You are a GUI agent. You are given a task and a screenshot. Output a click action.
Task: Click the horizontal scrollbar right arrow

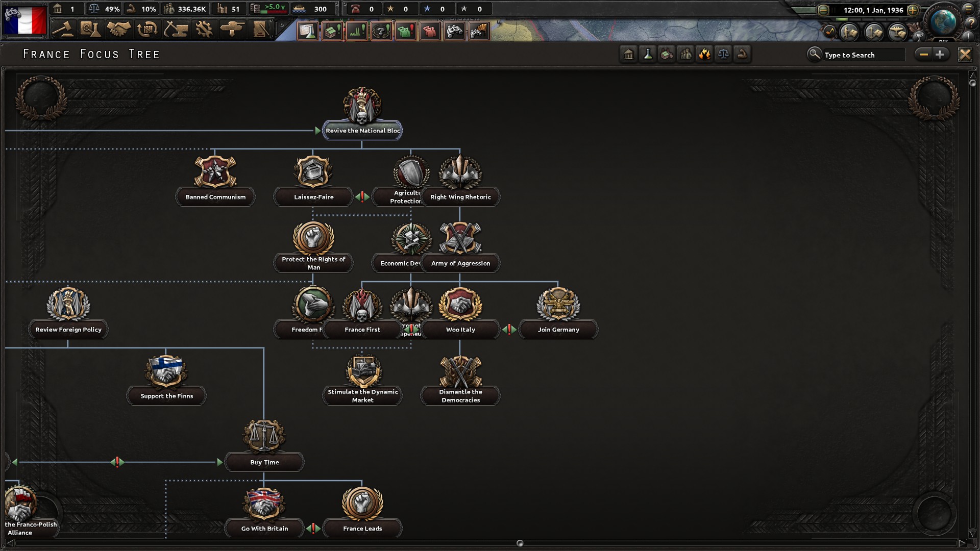962,543
